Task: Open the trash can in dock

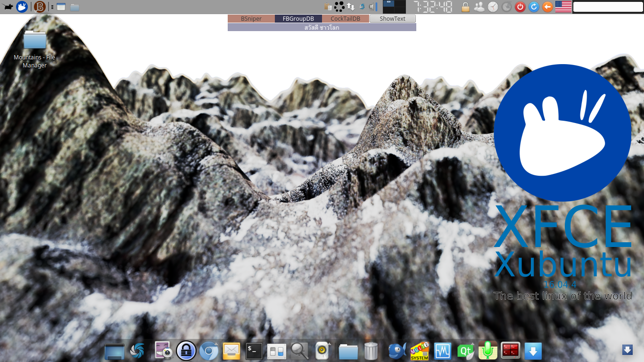Action: pyautogui.click(x=371, y=351)
